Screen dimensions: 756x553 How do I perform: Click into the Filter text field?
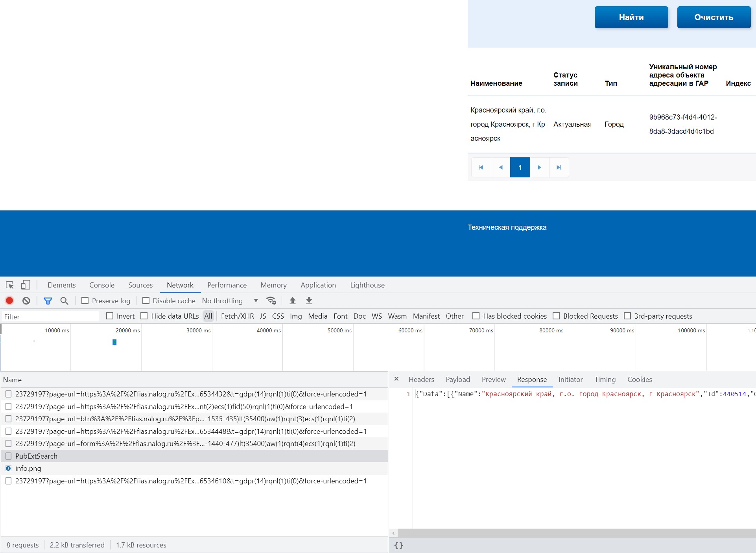[x=50, y=317]
